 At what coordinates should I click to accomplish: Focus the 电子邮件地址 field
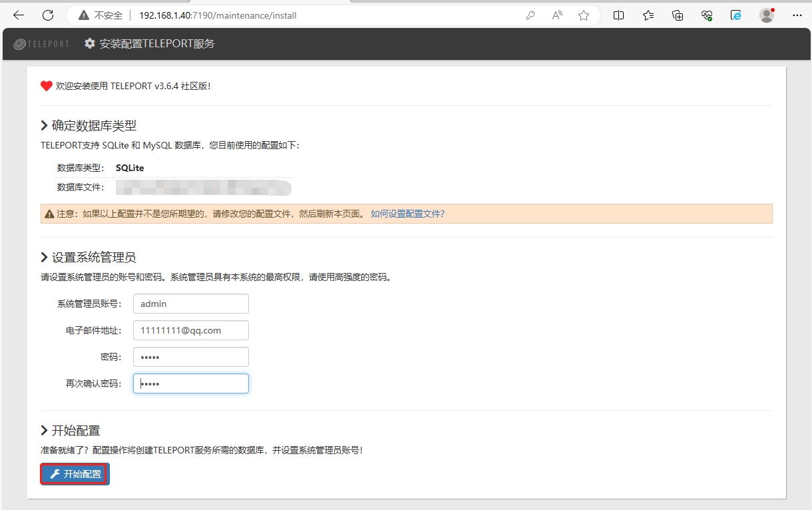[x=191, y=330]
